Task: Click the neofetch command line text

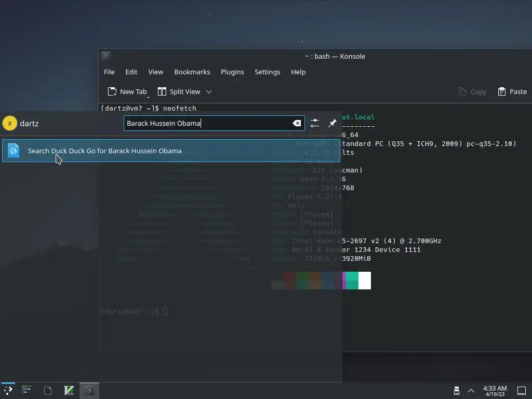Action: click(179, 108)
